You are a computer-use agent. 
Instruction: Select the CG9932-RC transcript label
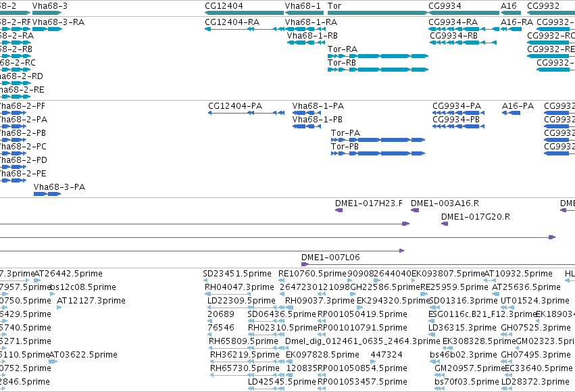click(551, 36)
